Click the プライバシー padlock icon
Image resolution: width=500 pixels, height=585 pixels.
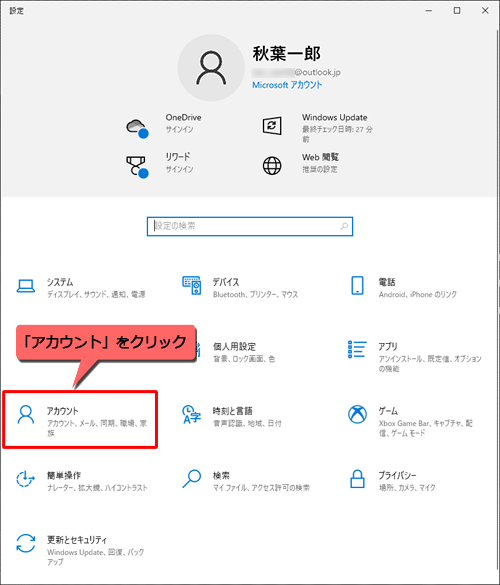[357, 479]
